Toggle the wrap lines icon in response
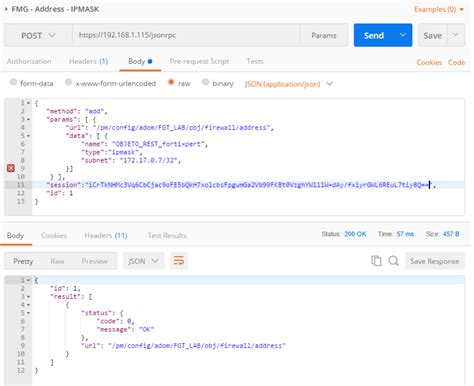This screenshot has width=474, height=386. point(179,261)
